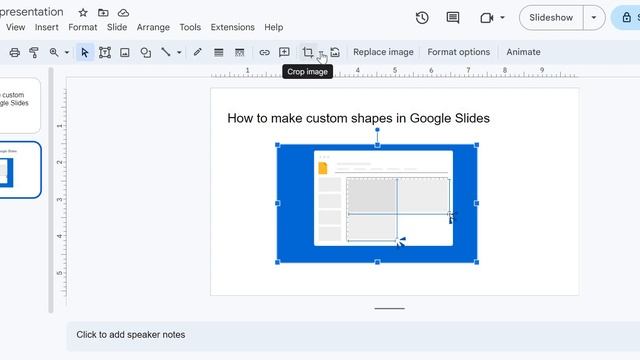Select the Line tool
Image resolution: width=640 pixels, height=360 pixels.
pyautogui.click(x=166, y=52)
